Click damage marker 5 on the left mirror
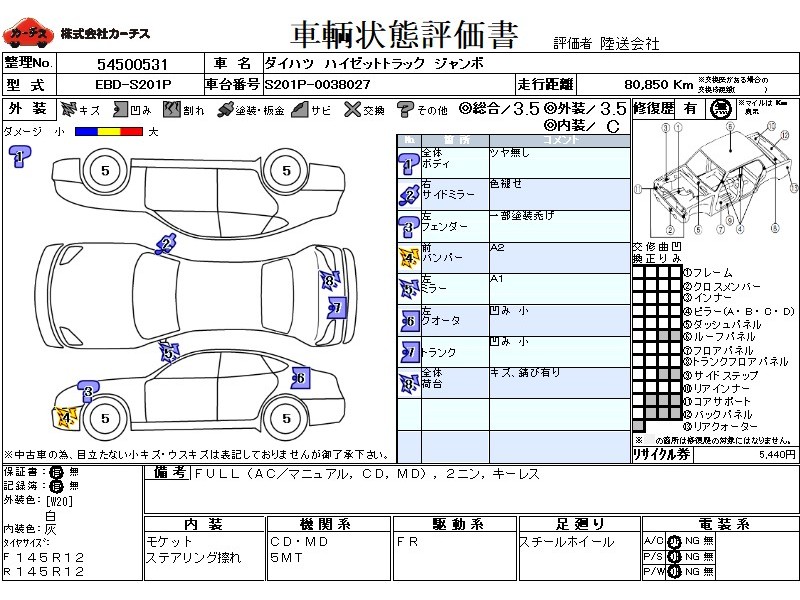This screenshot has height=600, width=800. [x=169, y=352]
